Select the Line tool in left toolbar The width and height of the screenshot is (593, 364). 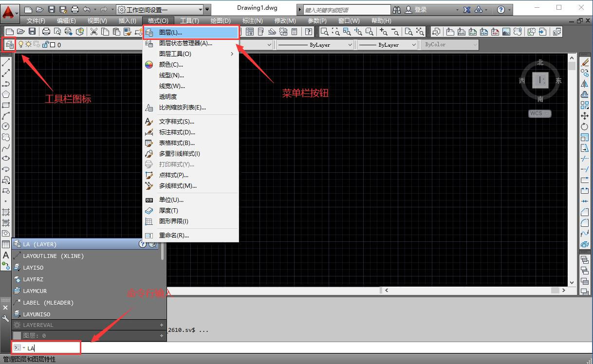(5, 61)
